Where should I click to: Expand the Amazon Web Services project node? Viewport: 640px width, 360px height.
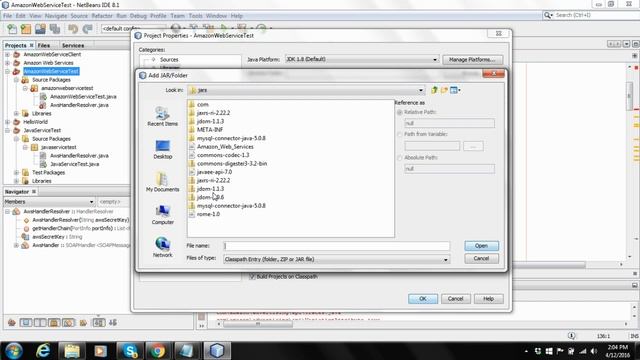point(7,63)
